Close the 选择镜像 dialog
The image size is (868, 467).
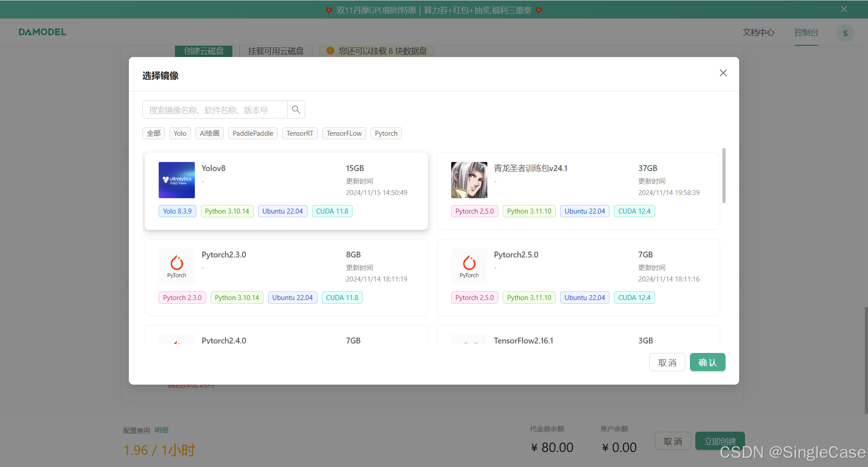pos(723,73)
